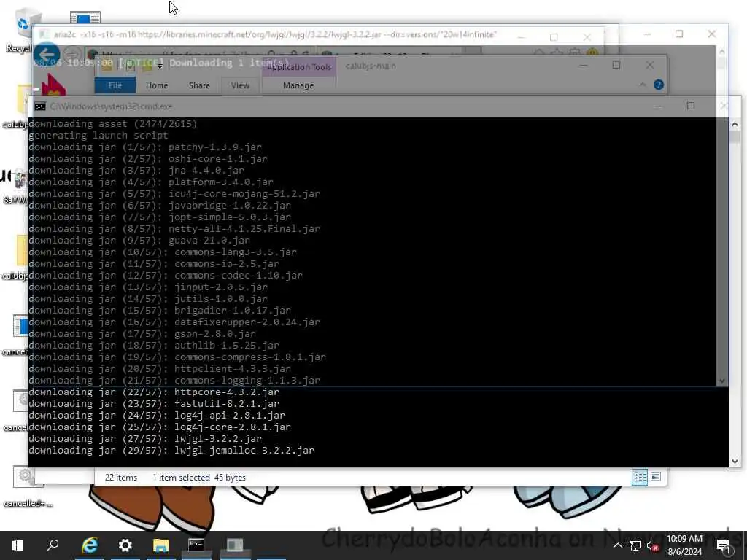Screen dimensions: 747x560
Task: Open Settings gear on taskbar
Action: 125,545
